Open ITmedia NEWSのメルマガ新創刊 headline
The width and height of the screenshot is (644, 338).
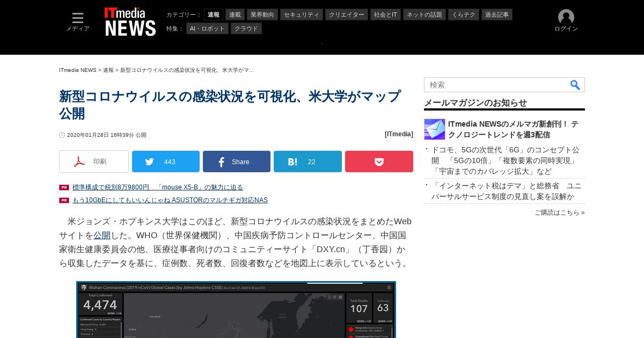513,129
